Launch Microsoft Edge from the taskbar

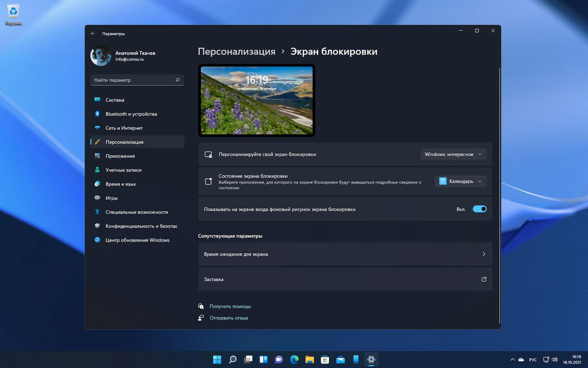294,359
